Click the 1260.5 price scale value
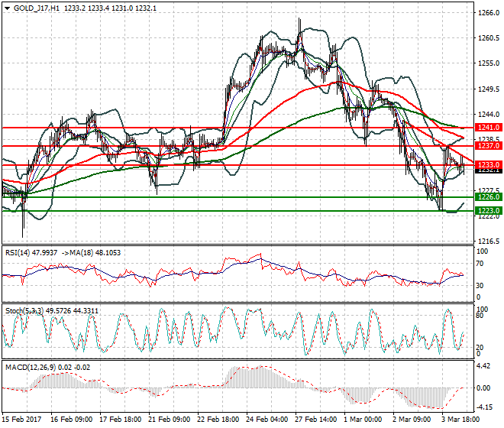 pos(489,38)
